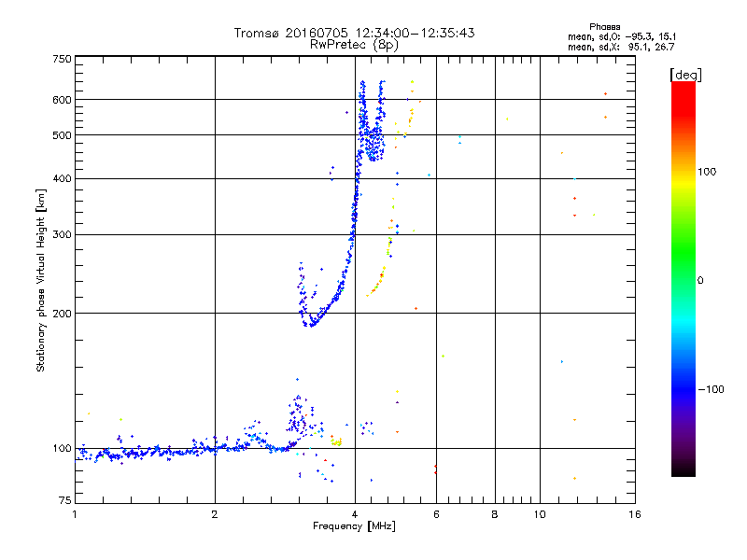Click the x-axis tick label '6'
This screenshot has height=560, width=747.
[436, 514]
